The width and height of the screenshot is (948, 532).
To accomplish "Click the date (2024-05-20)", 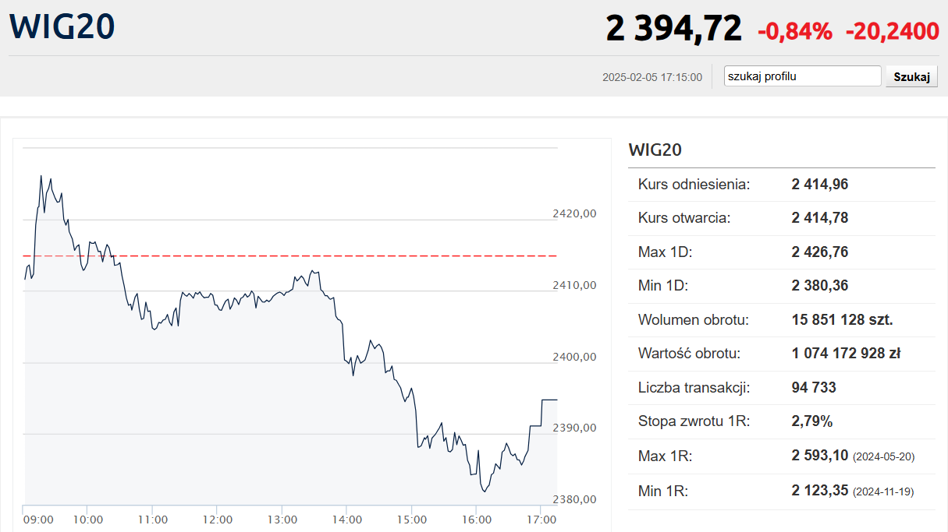I will (x=883, y=457).
